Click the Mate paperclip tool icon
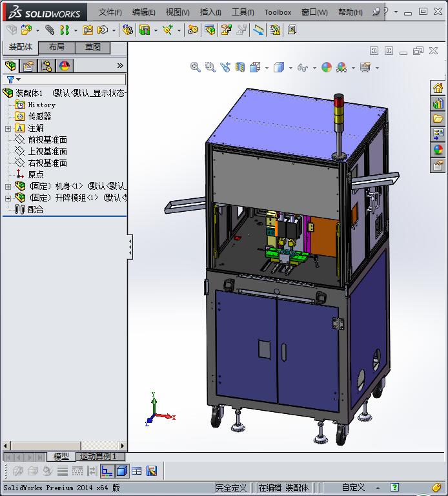The image size is (448, 496). click(50, 30)
